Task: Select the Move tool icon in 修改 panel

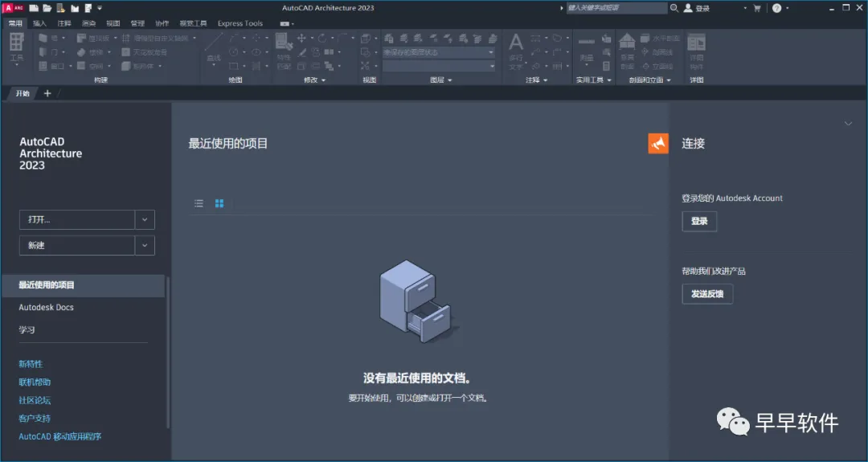Action: coord(301,38)
